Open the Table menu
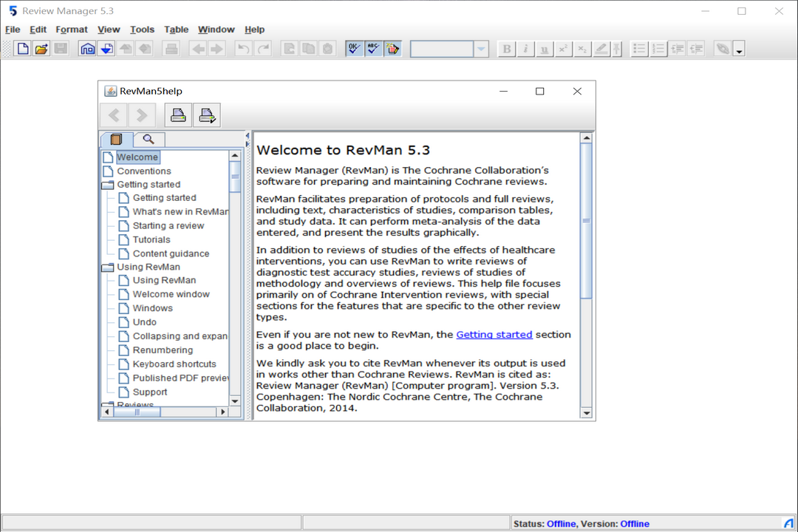 coord(176,30)
